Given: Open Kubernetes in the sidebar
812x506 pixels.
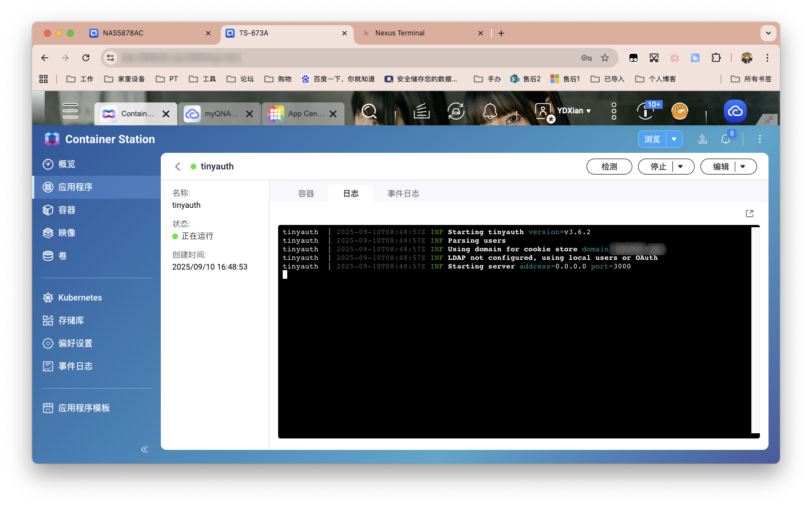Looking at the screenshot, I should coord(80,298).
